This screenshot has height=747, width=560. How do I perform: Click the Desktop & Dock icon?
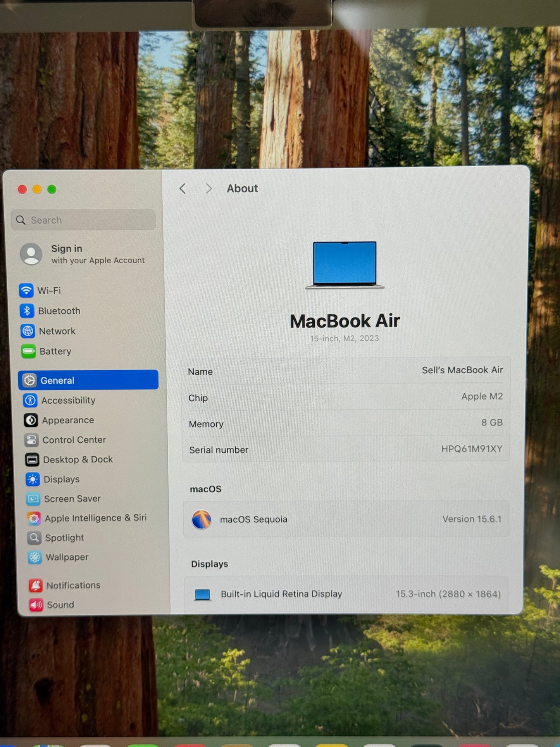pyautogui.click(x=32, y=459)
